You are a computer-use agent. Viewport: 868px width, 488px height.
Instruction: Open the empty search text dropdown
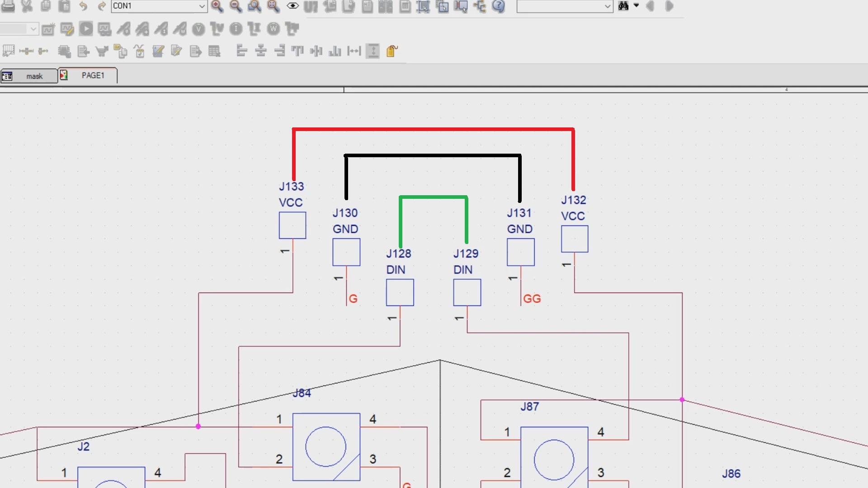point(608,6)
